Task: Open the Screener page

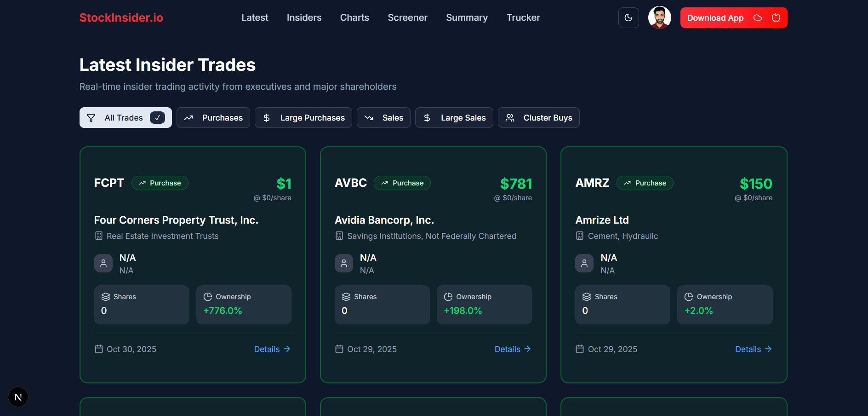Action: [407, 17]
